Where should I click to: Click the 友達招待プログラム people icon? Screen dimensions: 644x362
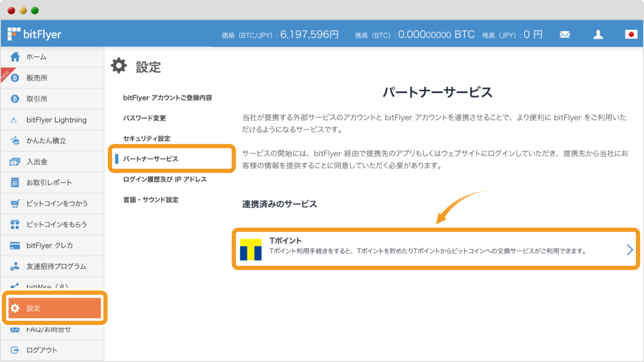[x=15, y=266]
